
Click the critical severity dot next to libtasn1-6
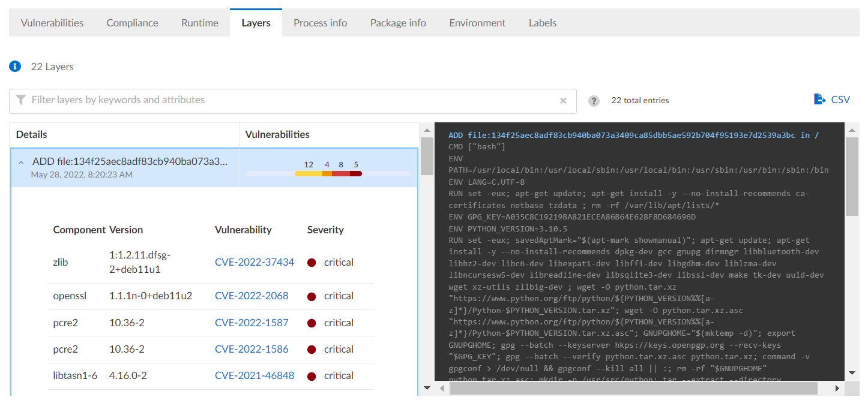[x=311, y=375]
